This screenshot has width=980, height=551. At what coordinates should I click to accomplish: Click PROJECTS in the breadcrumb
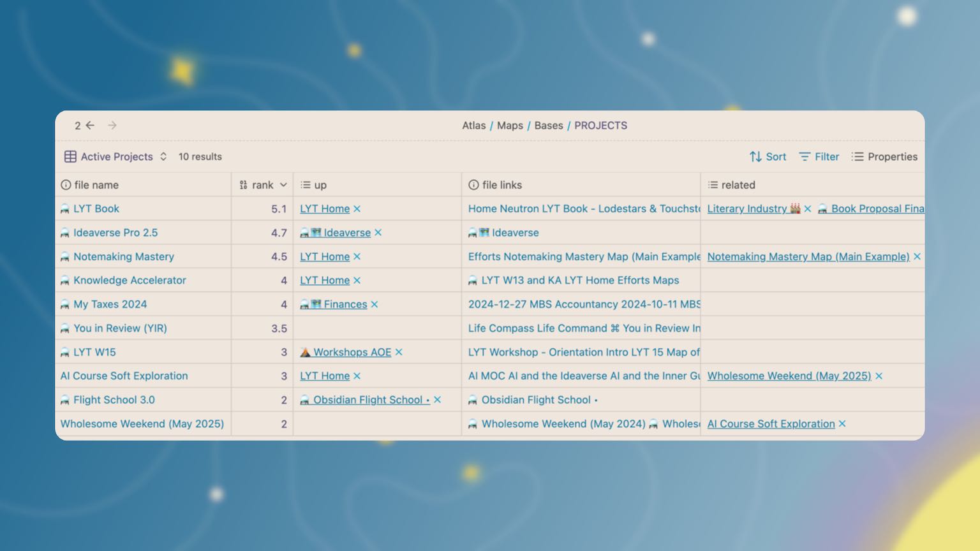(x=600, y=126)
